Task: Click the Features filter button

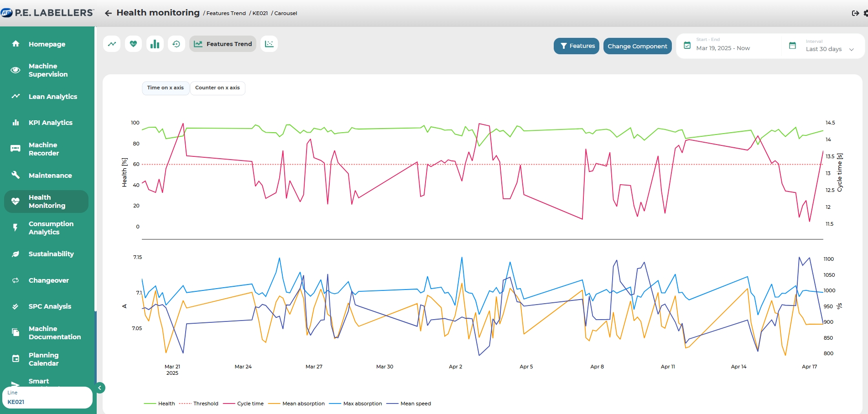Action: tap(577, 46)
